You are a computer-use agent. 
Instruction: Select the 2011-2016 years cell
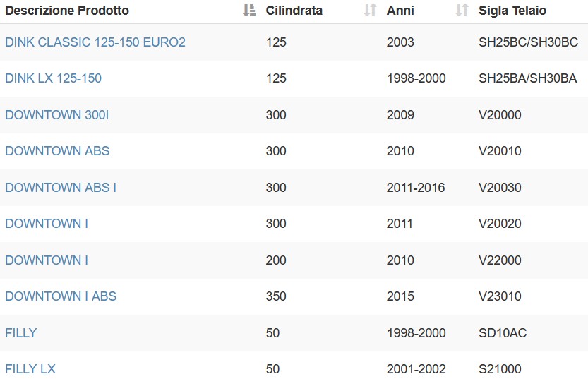pos(416,188)
